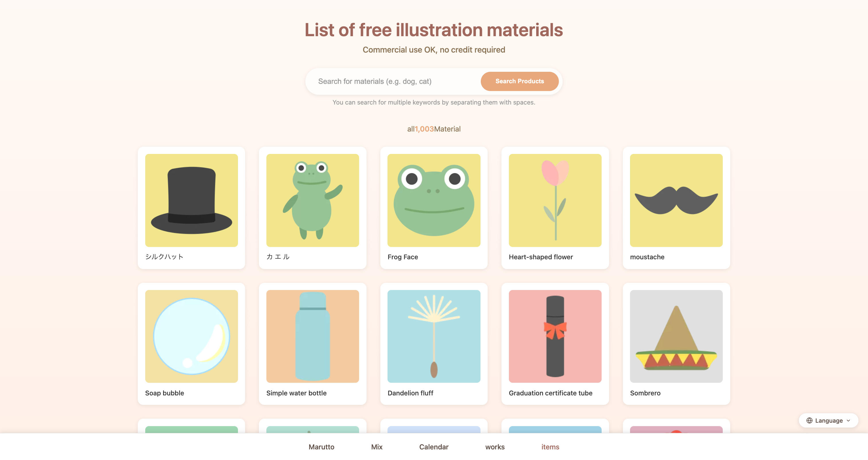The width and height of the screenshot is (868, 460).
Task: Open the Sombrero illustration image
Action: click(676, 336)
